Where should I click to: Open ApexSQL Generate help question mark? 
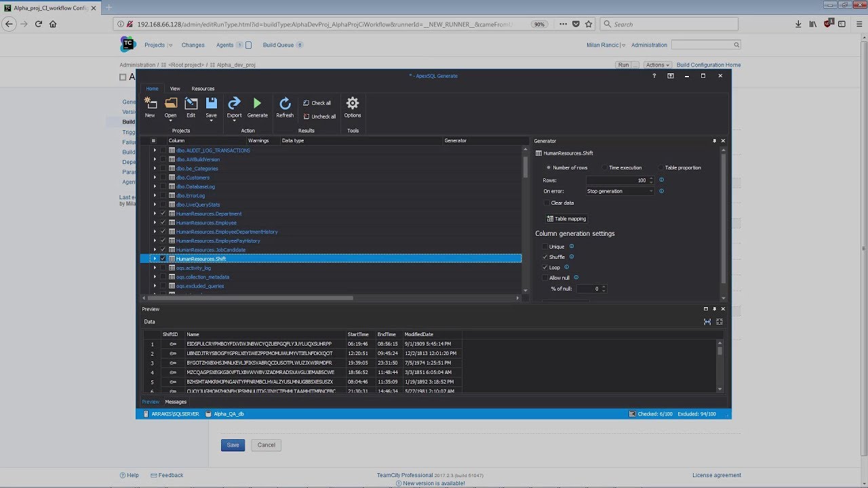point(654,76)
